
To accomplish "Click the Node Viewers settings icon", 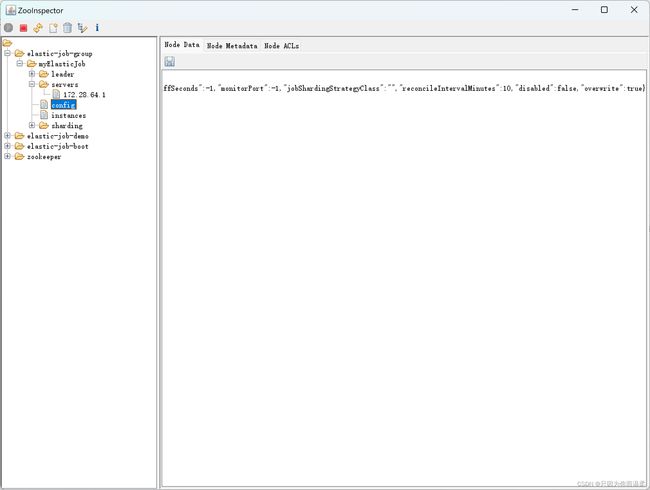I will (x=82, y=28).
